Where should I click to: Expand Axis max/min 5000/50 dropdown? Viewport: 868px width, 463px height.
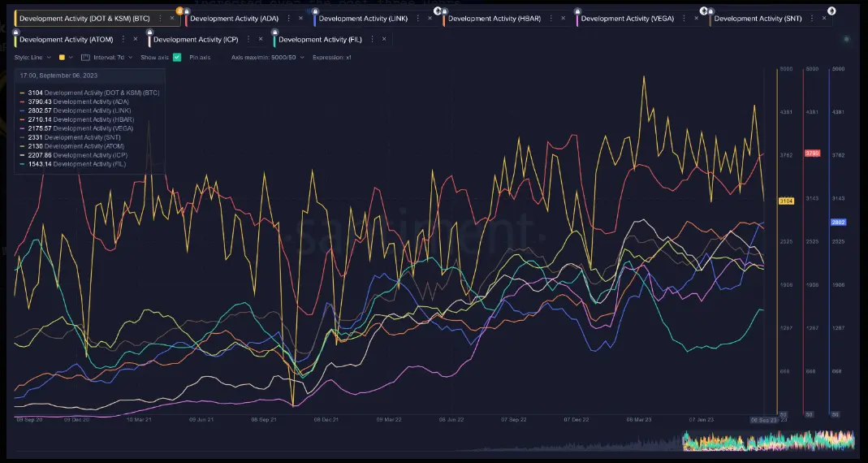tap(268, 57)
